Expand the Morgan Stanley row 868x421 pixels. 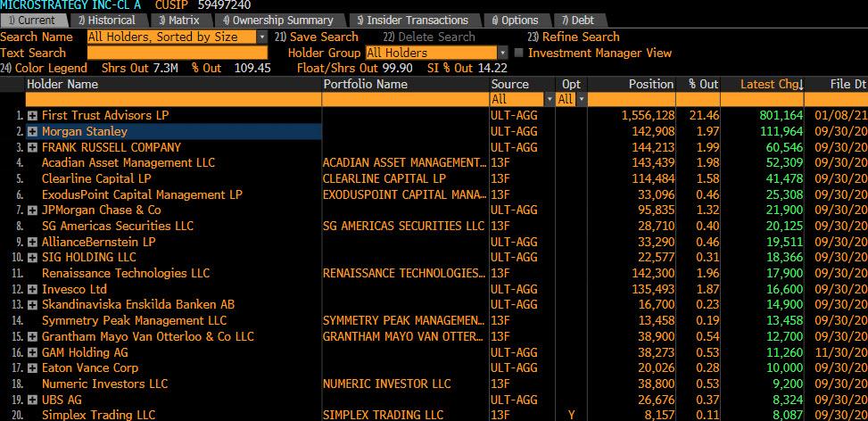[33, 132]
